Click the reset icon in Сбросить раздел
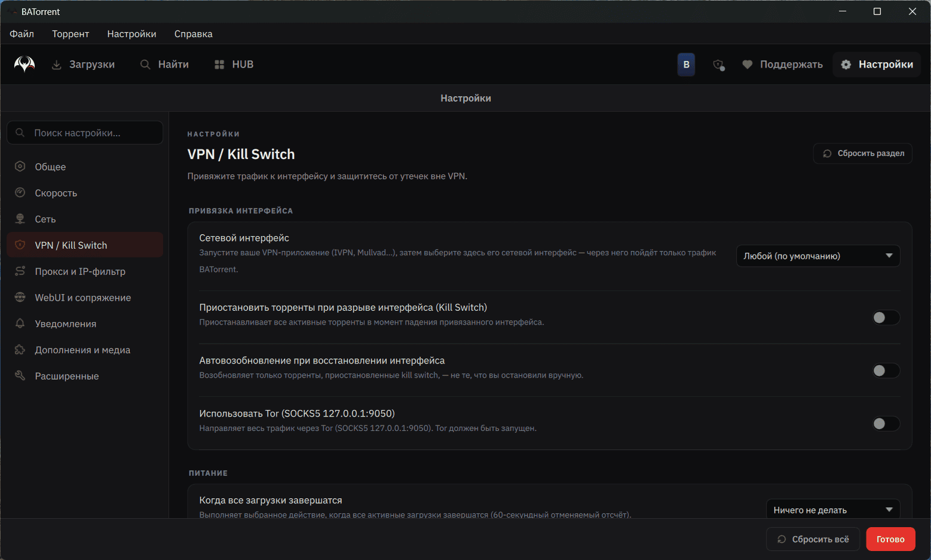Image resolution: width=931 pixels, height=560 pixels. tap(828, 154)
